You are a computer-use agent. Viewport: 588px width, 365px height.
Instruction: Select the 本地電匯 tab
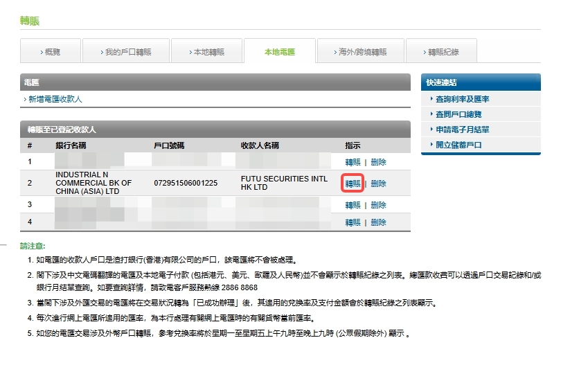280,52
